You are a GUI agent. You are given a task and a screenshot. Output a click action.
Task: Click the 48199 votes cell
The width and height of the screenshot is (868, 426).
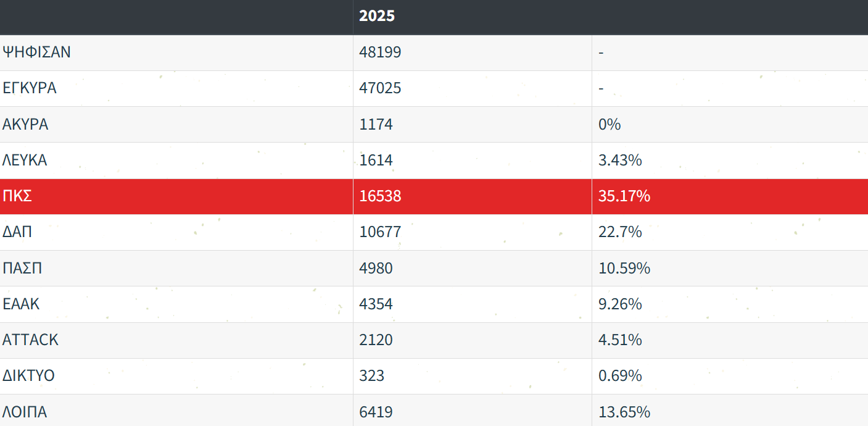(380, 52)
